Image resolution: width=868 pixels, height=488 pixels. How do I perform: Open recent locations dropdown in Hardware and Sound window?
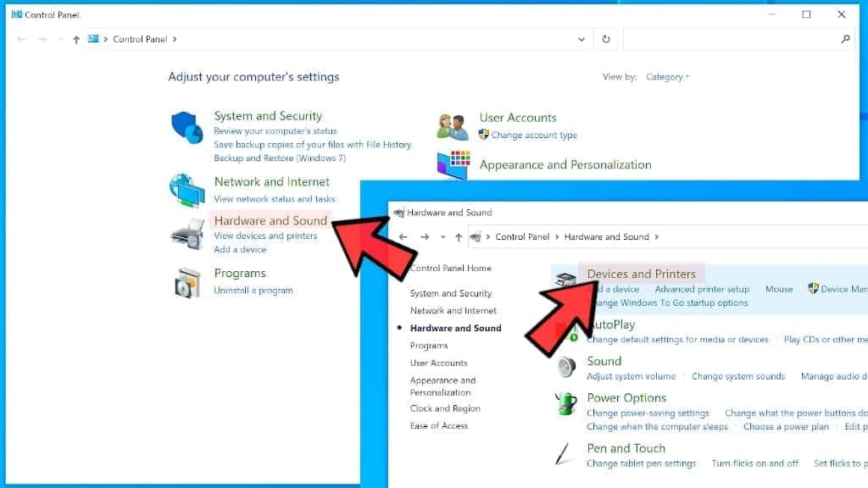[442, 237]
